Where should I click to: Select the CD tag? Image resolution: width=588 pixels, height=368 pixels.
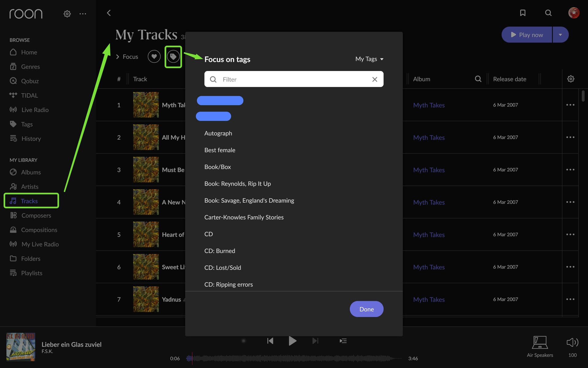click(209, 234)
